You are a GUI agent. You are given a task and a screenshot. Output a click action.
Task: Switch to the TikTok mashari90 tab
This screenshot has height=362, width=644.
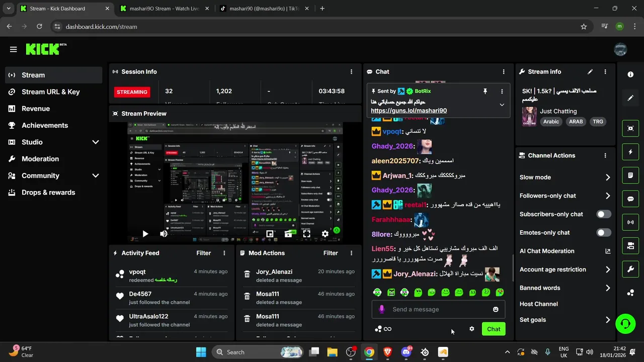click(x=264, y=9)
